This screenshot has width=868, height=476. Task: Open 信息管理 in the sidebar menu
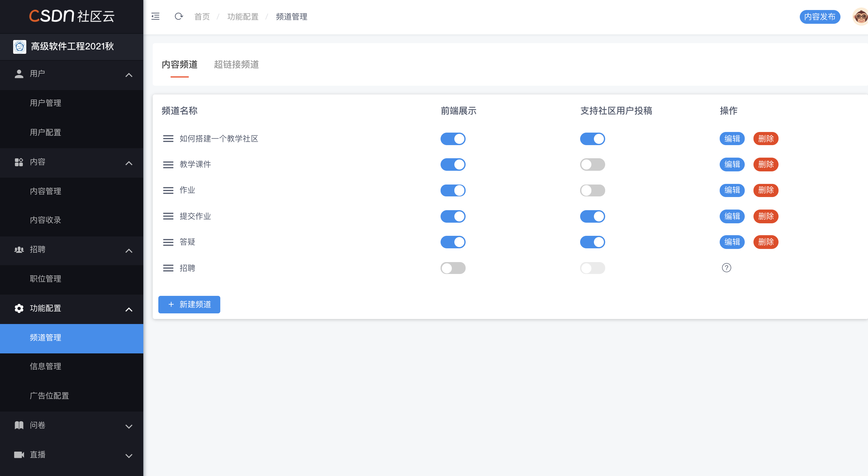click(x=45, y=366)
